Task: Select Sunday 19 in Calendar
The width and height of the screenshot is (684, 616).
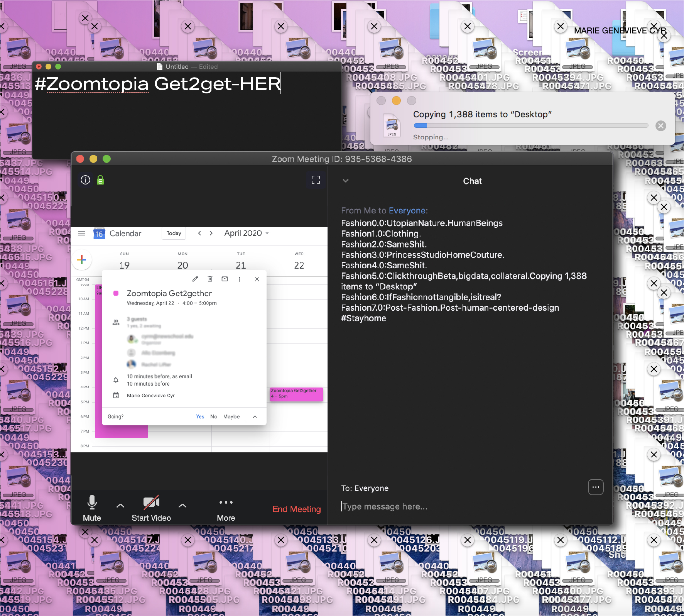Action: tap(124, 265)
